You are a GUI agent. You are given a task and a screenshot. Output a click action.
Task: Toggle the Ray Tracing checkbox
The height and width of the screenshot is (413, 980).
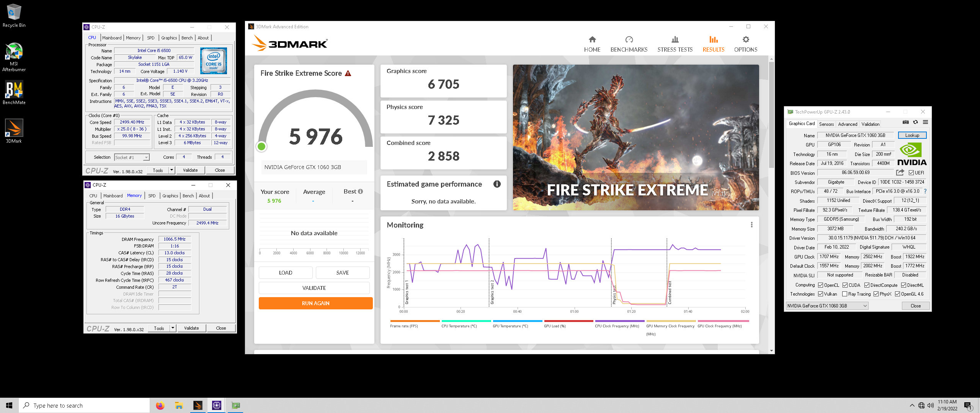(845, 294)
